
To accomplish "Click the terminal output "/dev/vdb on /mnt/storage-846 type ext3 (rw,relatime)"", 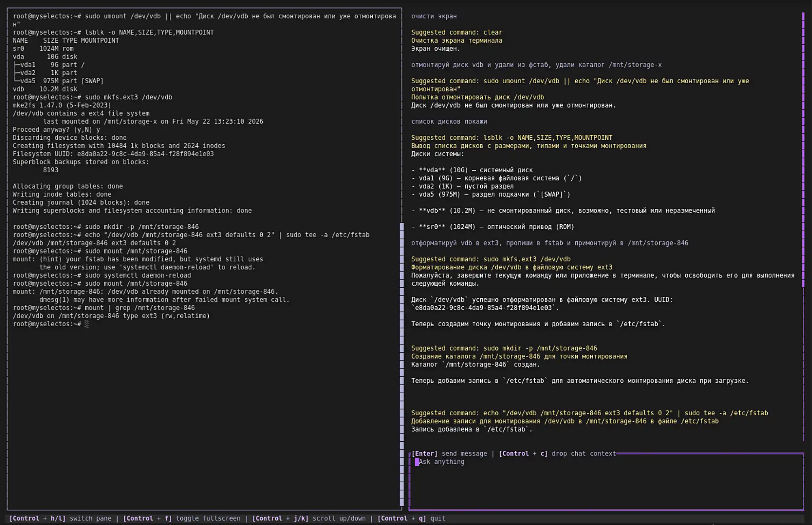I will (111, 316).
